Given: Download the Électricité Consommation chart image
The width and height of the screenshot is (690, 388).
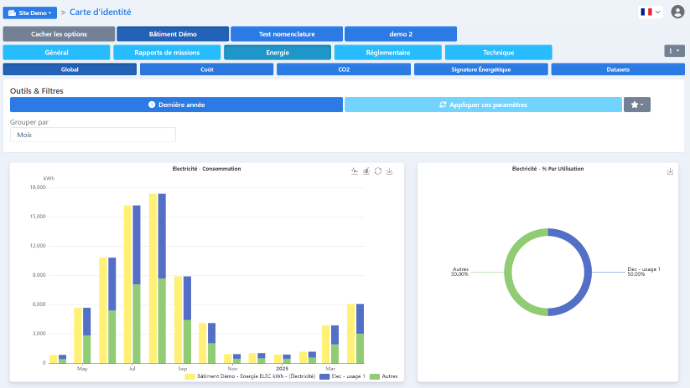Looking at the screenshot, I should [389, 171].
